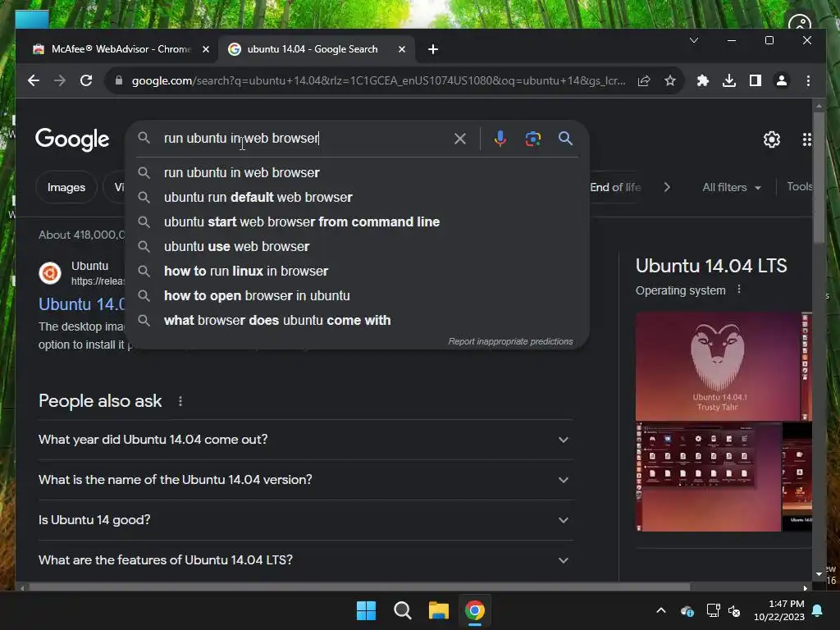Close the McAfee WebAdvisor tab

coord(206,49)
